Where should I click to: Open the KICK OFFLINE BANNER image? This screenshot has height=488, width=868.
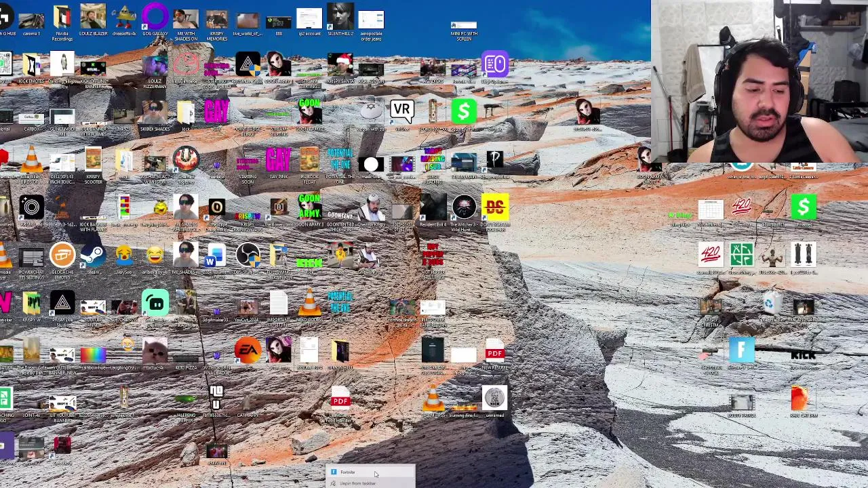pos(93,68)
